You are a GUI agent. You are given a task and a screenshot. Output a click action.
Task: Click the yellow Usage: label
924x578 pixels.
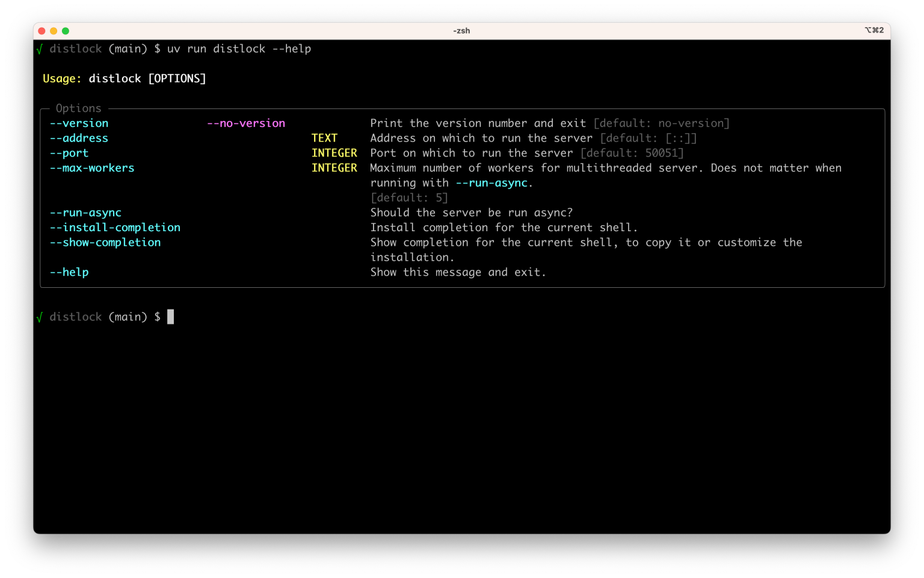[62, 79]
